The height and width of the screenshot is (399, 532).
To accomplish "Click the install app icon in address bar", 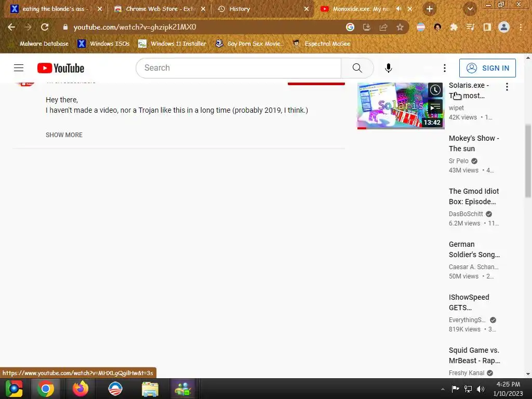I will (x=366, y=27).
